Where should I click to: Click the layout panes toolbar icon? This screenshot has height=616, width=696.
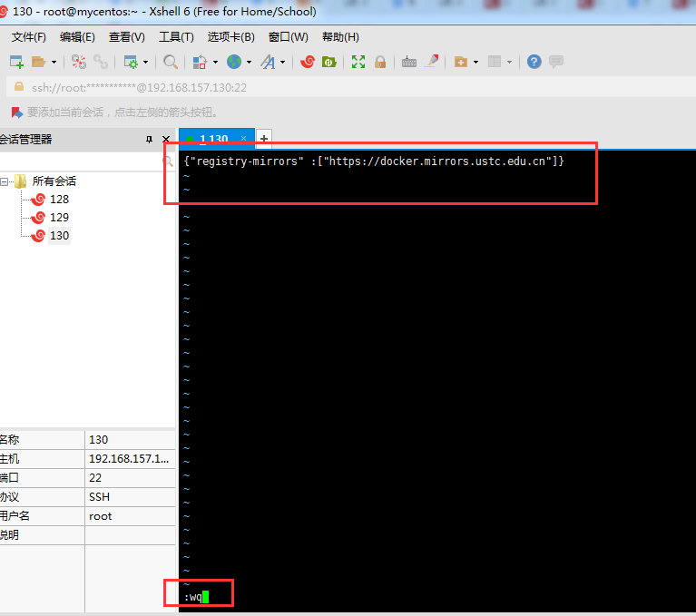(494, 62)
